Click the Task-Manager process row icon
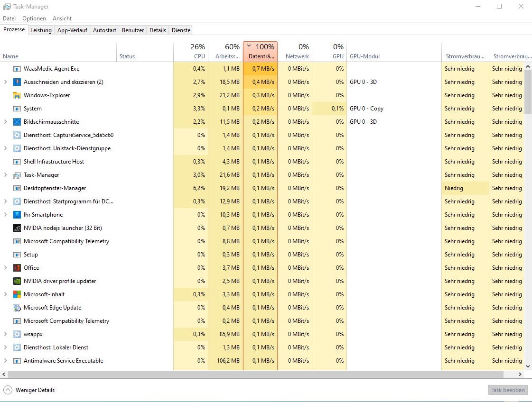Viewport: 532px width, 402px height. (x=17, y=175)
